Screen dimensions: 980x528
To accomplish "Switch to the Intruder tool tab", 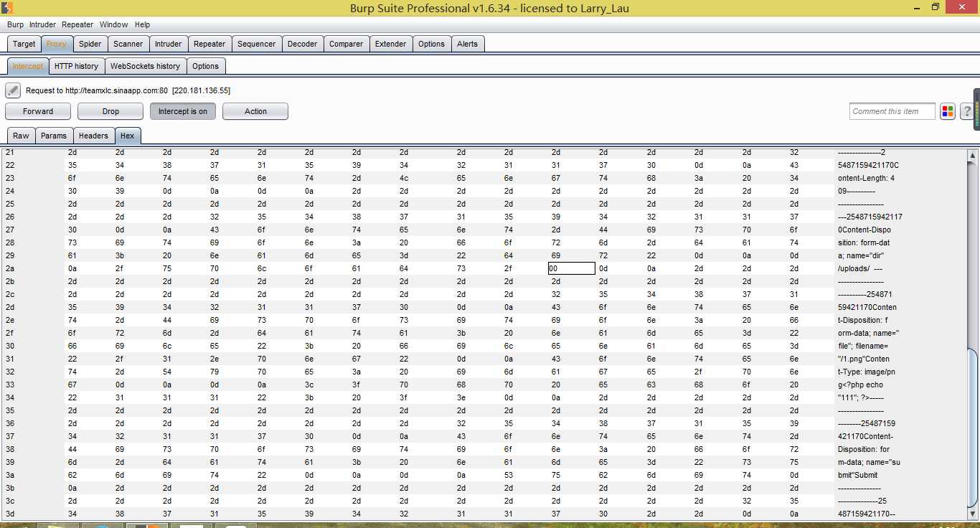I will click(x=169, y=44).
